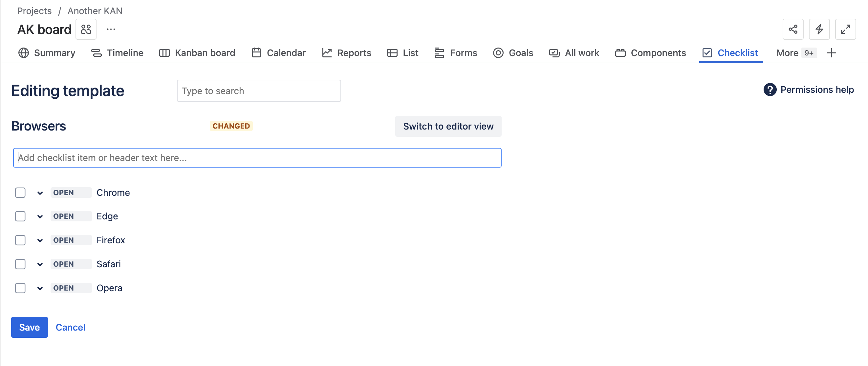
Task: Click the team members icon beside AK board
Action: click(x=86, y=29)
